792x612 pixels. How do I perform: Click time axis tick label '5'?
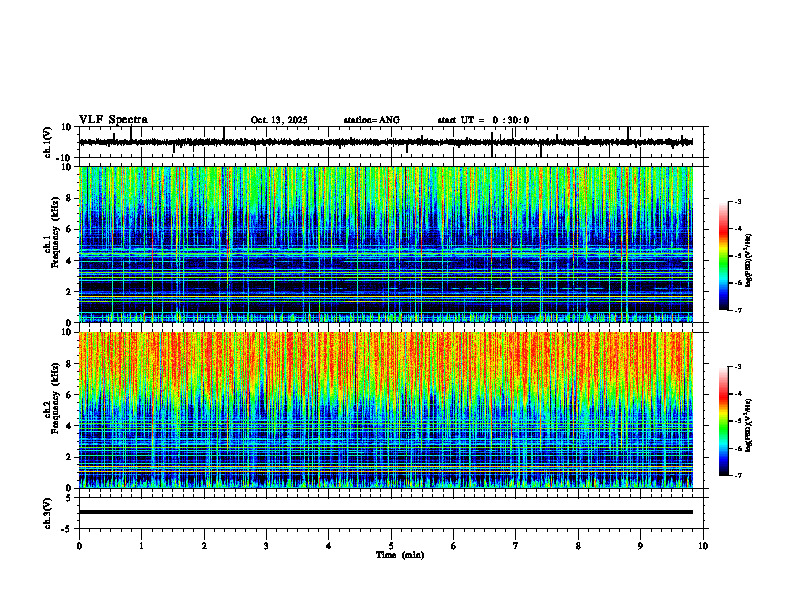pyautogui.click(x=391, y=546)
